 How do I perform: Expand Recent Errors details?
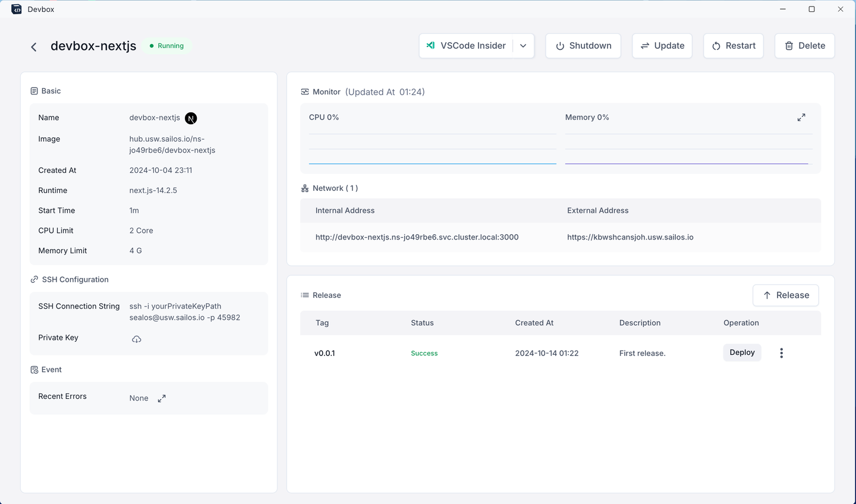[x=162, y=398]
